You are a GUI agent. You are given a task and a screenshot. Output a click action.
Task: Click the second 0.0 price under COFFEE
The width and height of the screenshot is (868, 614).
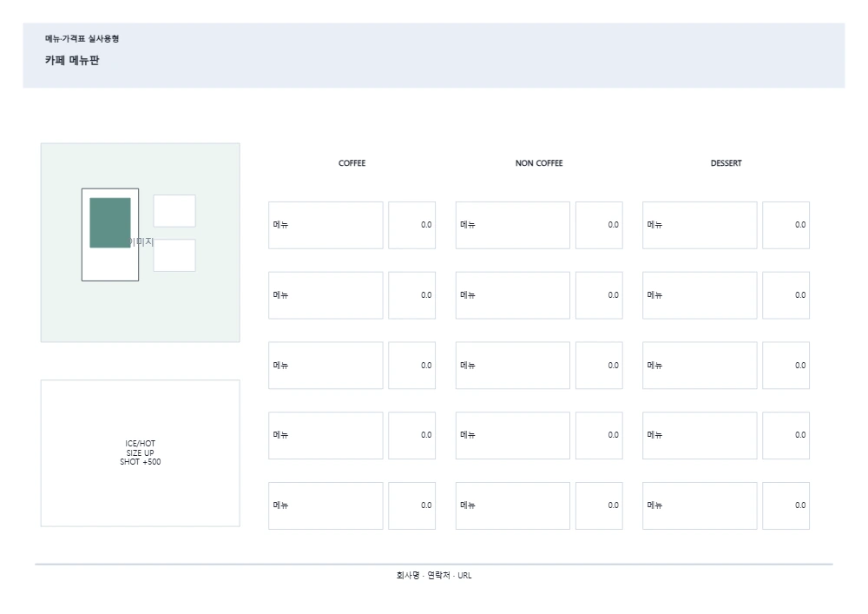coord(411,295)
